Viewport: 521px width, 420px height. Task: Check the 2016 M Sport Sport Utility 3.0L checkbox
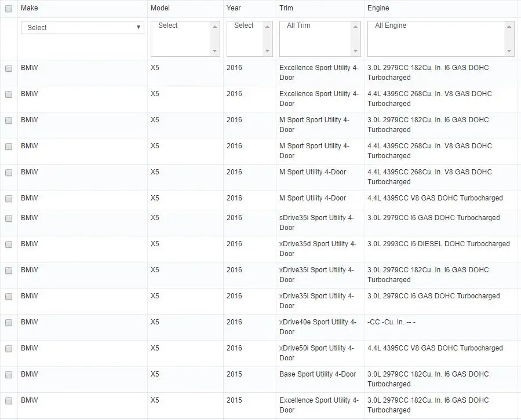click(9, 120)
